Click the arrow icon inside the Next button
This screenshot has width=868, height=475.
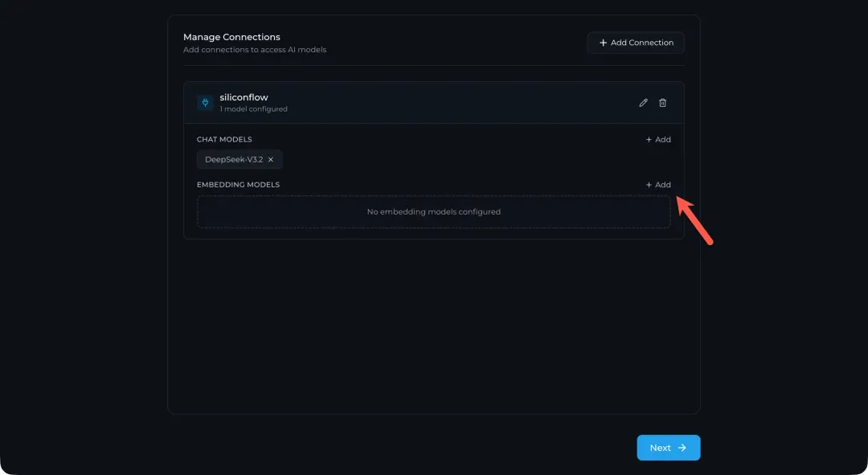tap(682, 448)
